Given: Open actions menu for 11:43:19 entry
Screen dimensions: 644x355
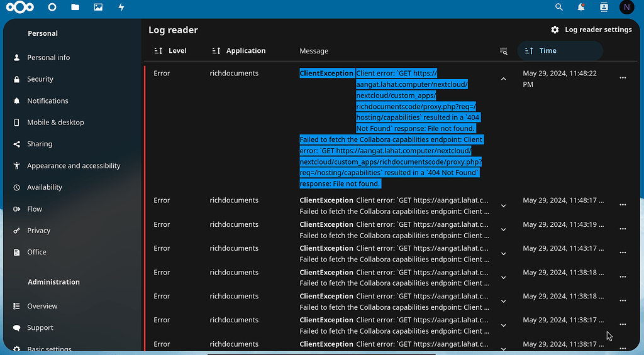Looking at the screenshot, I should click(x=623, y=229).
